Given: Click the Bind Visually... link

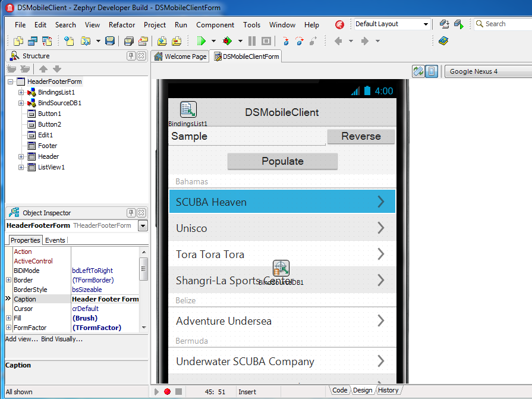Looking at the screenshot, I should point(62,339).
